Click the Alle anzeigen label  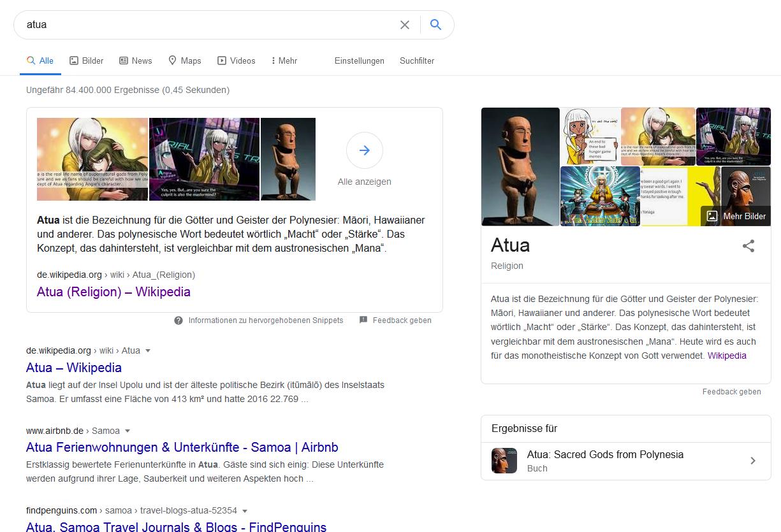365,182
